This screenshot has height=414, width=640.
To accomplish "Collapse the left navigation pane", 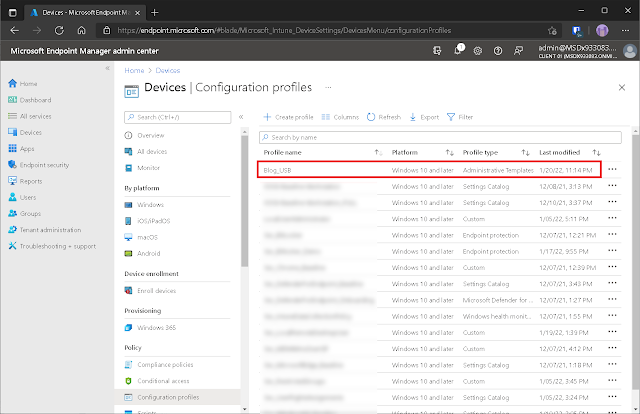I will click(x=107, y=68).
